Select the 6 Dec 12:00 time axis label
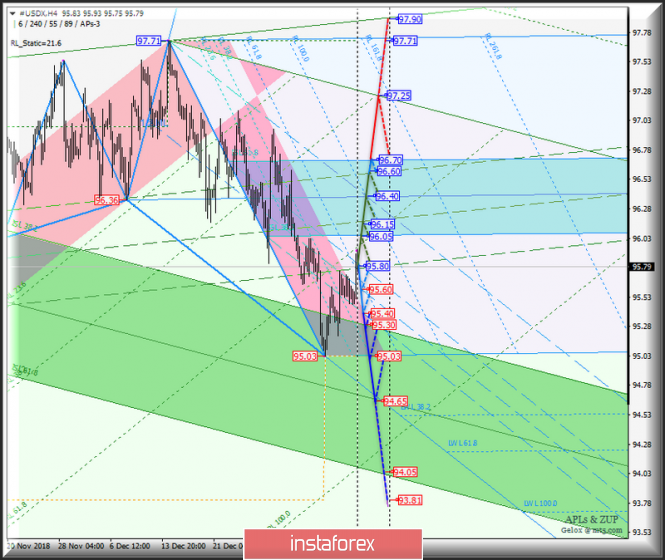This screenshot has width=665, height=560. (x=130, y=546)
